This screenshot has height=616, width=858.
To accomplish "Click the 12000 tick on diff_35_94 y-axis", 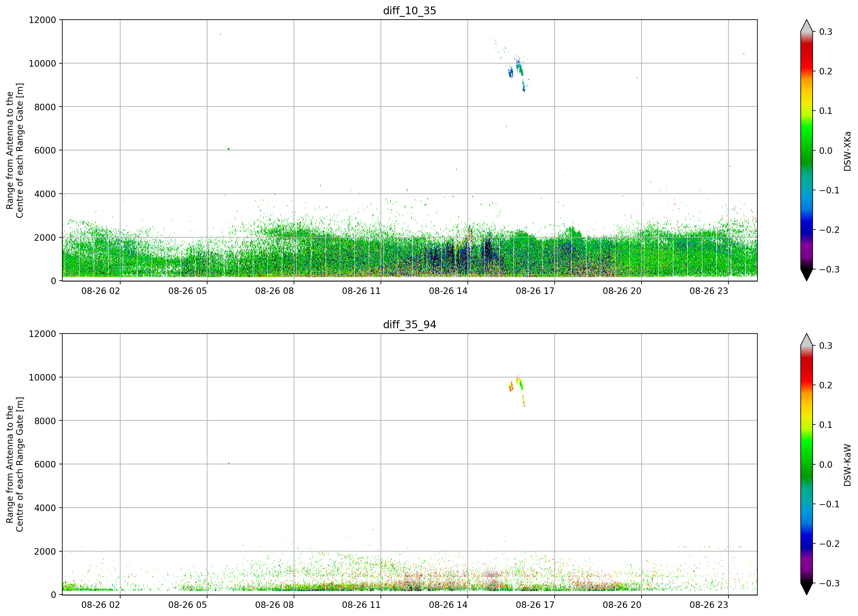I will point(42,334).
